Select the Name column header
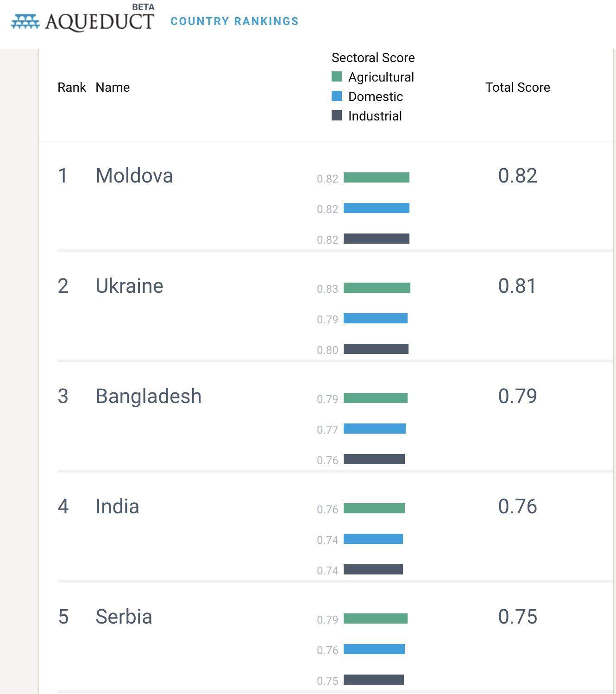This screenshot has width=616, height=694. point(113,87)
